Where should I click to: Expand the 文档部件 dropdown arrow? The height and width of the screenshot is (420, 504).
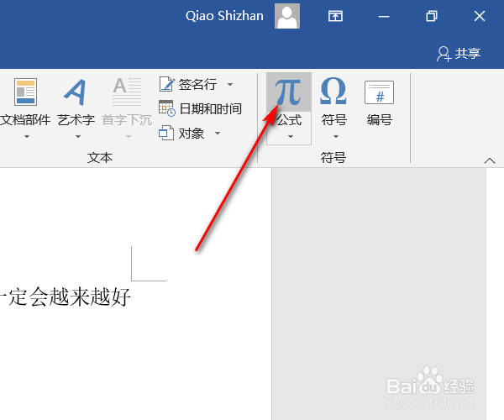tap(27, 136)
